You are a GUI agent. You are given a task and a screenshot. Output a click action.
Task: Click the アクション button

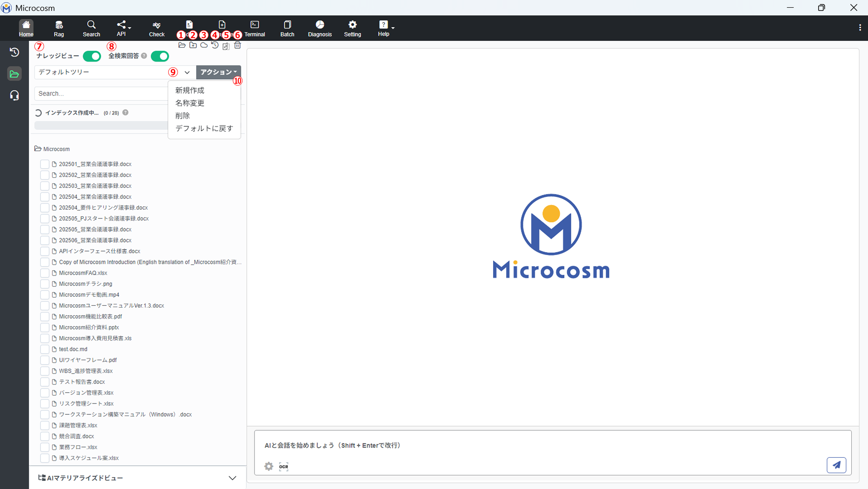click(218, 72)
